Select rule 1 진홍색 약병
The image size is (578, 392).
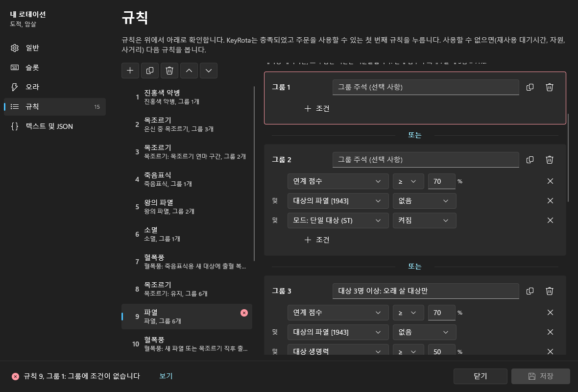pyautogui.click(x=187, y=97)
